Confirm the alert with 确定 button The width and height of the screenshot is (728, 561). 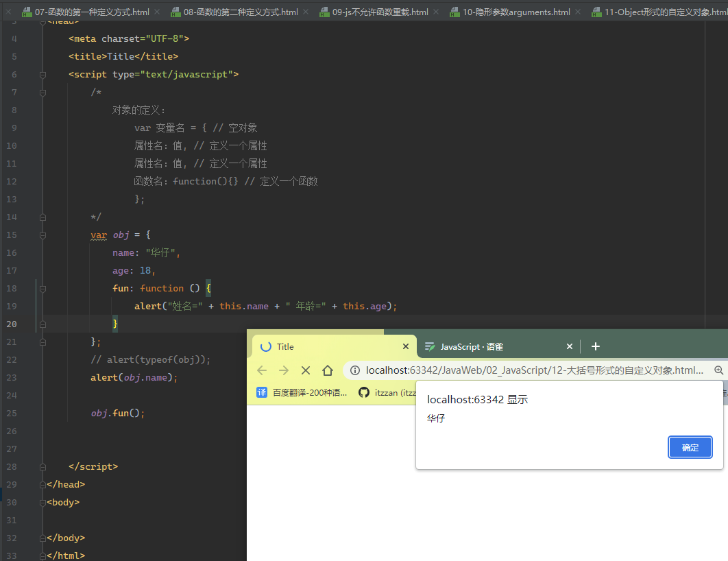(x=690, y=447)
